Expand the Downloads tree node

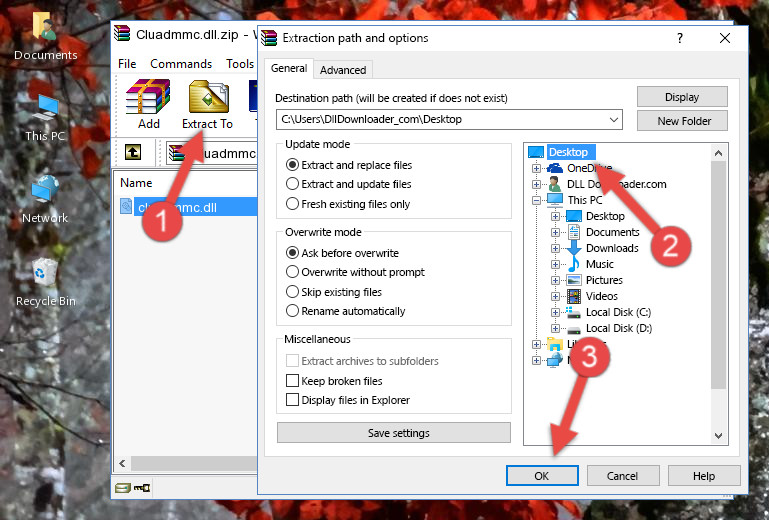tap(555, 248)
